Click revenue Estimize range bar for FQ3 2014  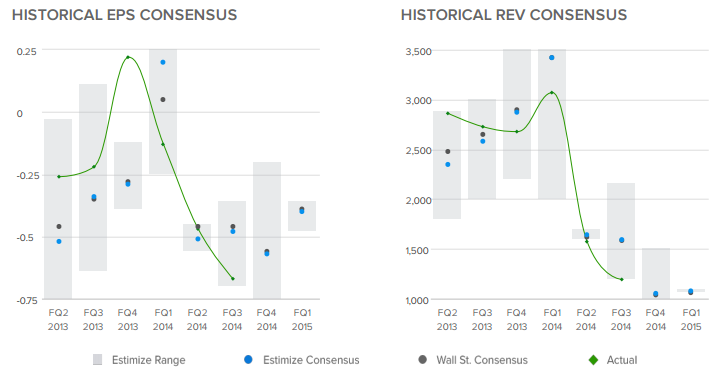click(x=621, y=231)
